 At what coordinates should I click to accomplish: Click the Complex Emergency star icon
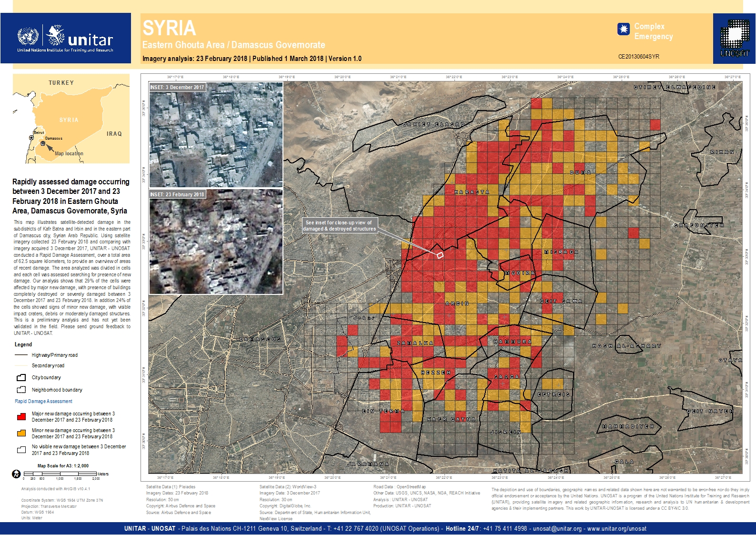click(623, 30)
